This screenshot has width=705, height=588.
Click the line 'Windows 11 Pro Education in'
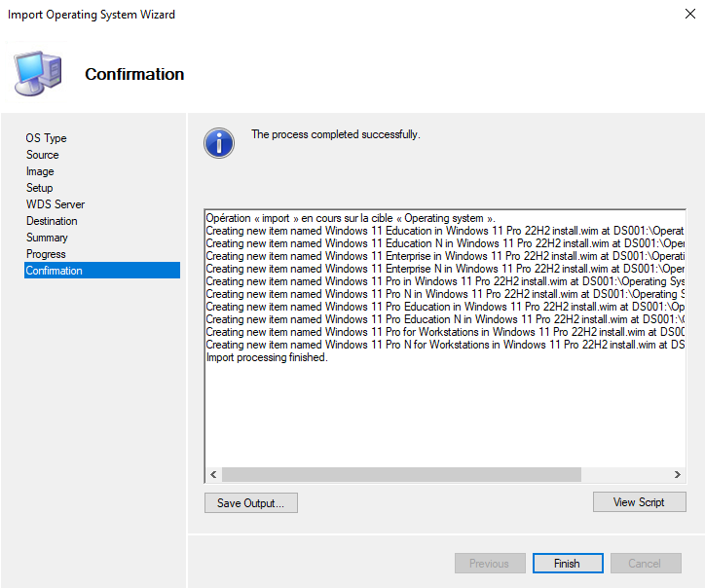(x=445, y=307)
